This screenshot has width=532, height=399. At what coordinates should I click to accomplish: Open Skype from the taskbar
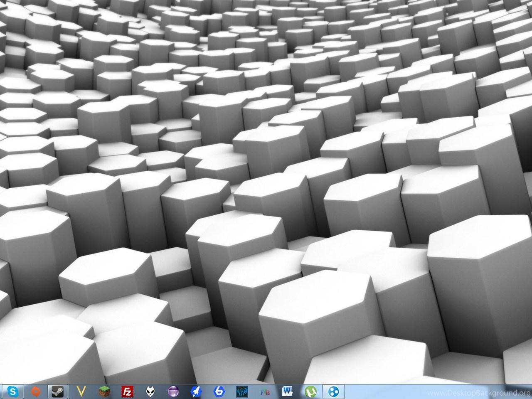point(13,392)
